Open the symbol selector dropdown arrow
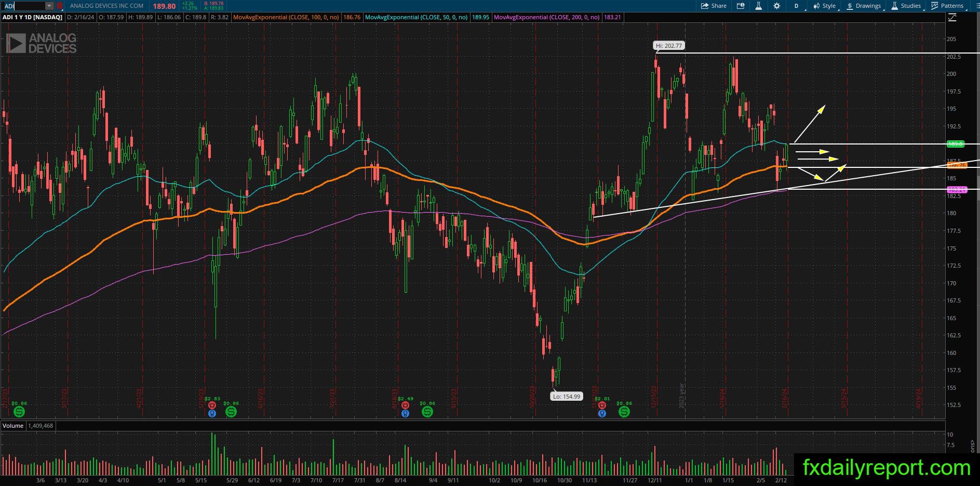This screenshot has width=980, height=486. 49,6
